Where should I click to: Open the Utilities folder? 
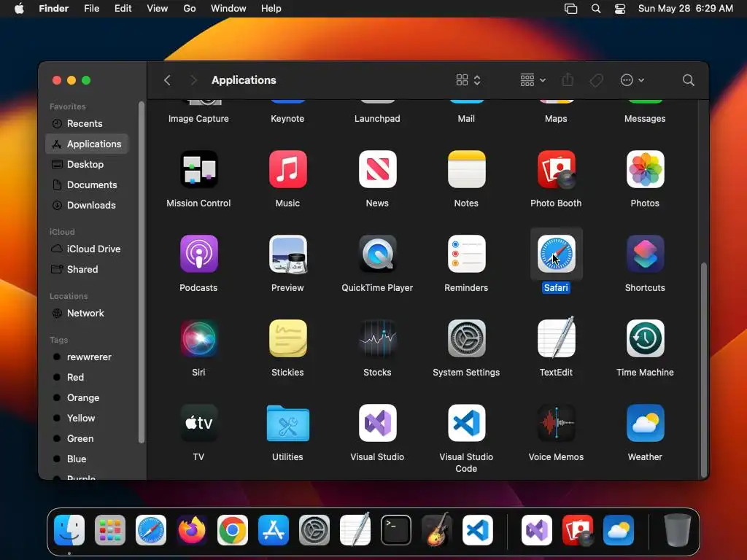coord(287,423)
